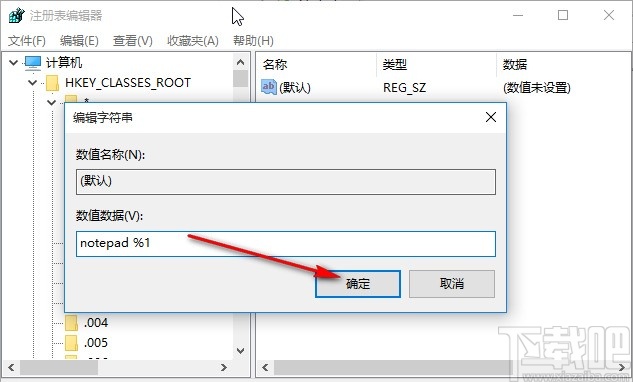Screen dimensions: 633x382
Task: Click the 数值名称 field showing (默认)
Action: point(286,182)
